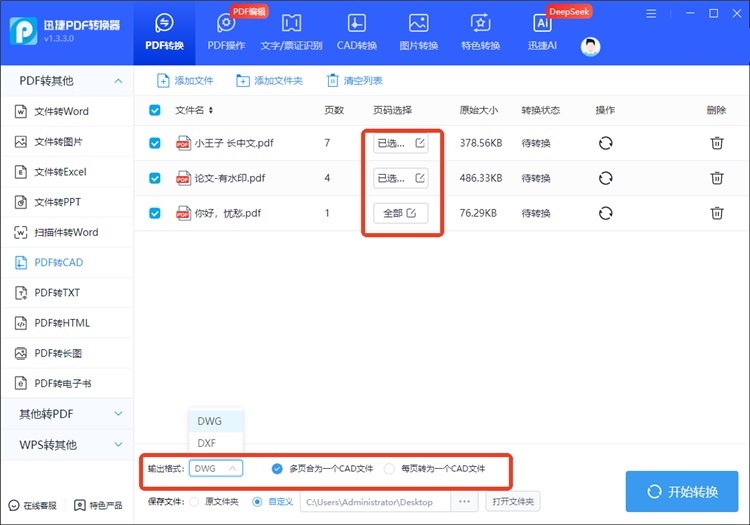Click convert icon for 论文-有水印.pdf
This screenshot has width=750, height=525.
click(x=606, y=178)
